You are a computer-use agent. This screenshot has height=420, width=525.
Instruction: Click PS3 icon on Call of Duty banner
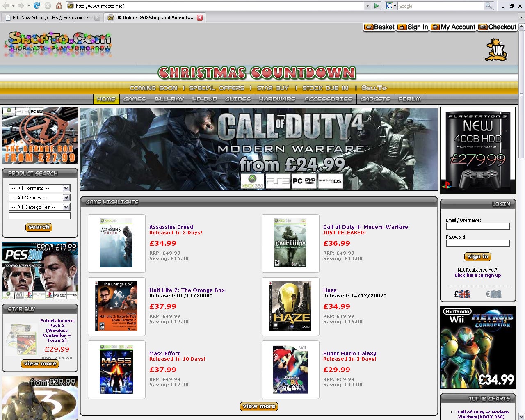pyautogui.click(x=278, y=181)
